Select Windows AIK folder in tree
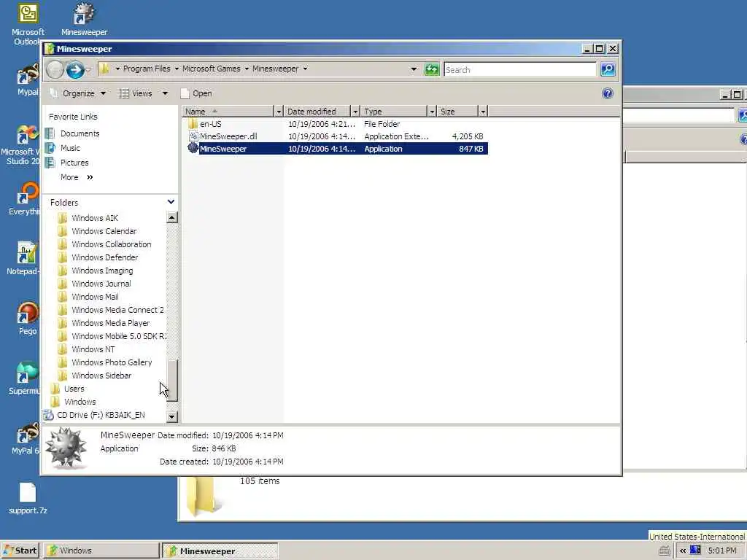This screenshot has height=560, width=747. click(94, 218)
